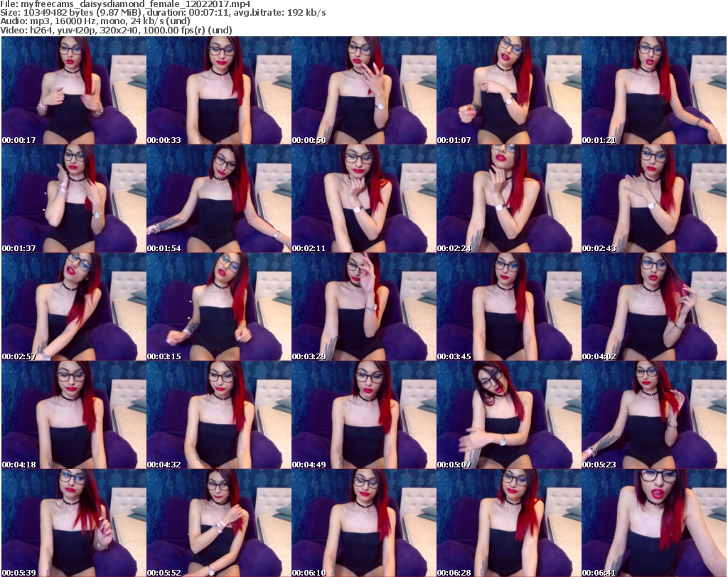Open the thumbnail stamped 00:03:45

(x=509, y=307)
